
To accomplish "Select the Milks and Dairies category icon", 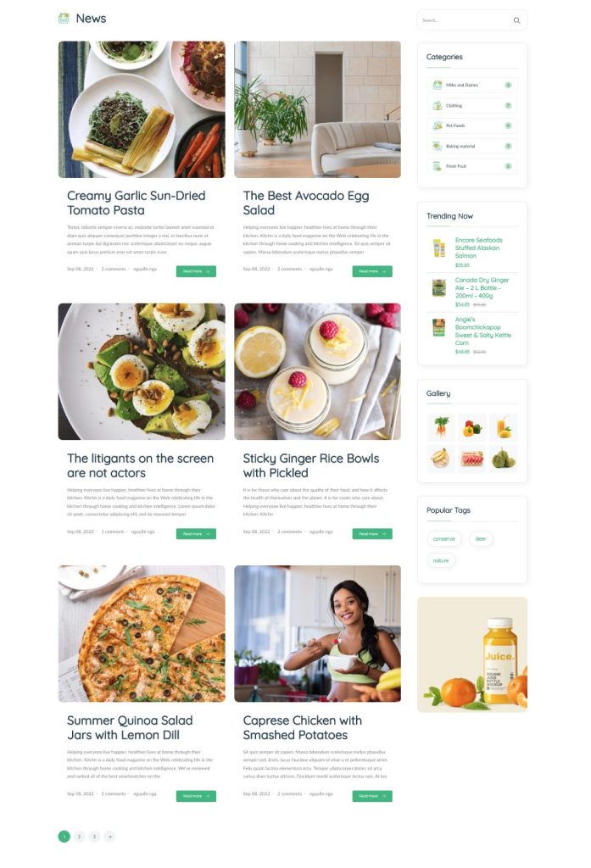I will click(437, 85).
